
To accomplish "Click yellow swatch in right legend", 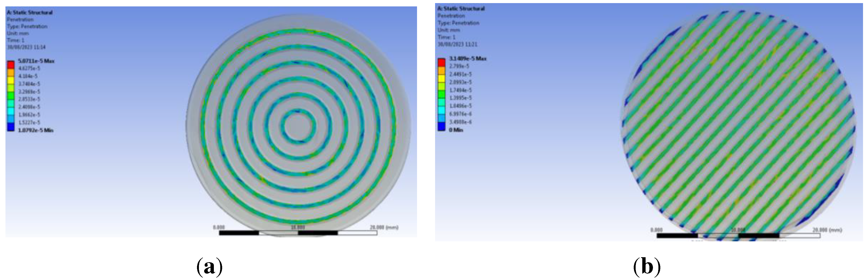I will pyautogui.click(x=441, y=79).
